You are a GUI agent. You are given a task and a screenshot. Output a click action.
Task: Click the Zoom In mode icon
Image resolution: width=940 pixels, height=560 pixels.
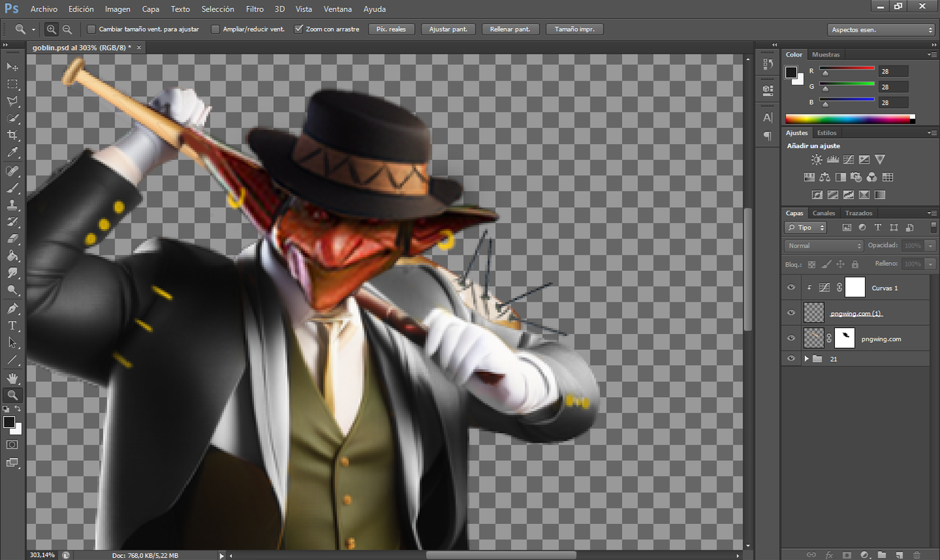pyautogui.click(x=51, y=29)
